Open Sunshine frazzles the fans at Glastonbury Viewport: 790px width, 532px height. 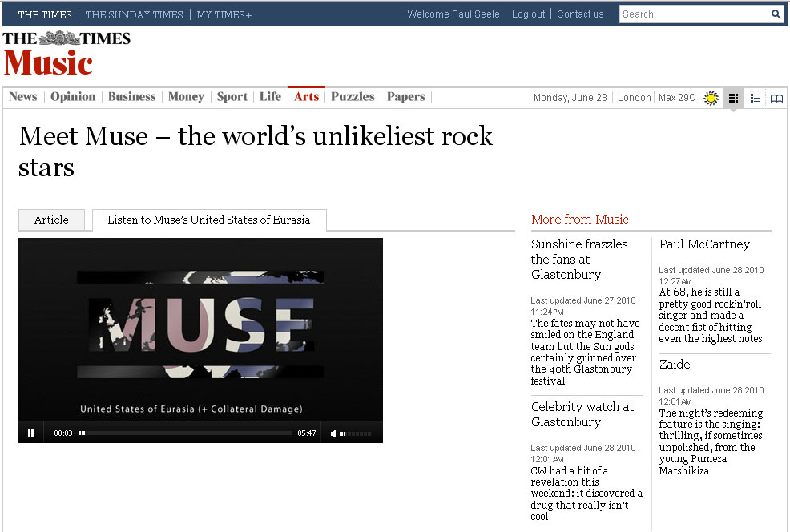(x=579, y=259)
